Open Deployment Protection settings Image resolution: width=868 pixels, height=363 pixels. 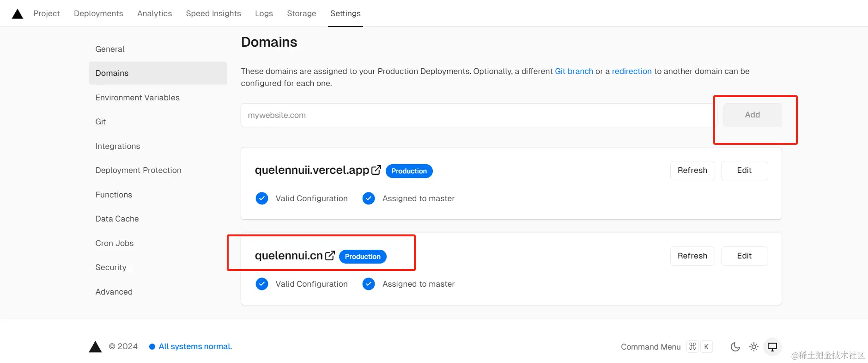pos(138,170)
